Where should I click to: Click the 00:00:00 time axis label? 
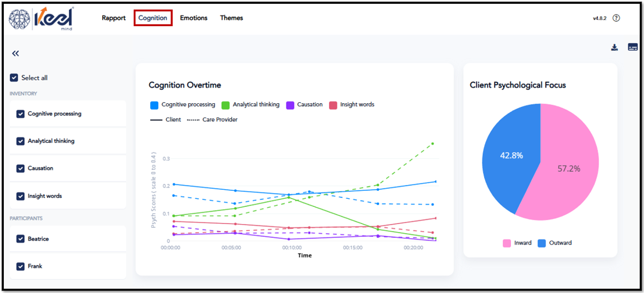171,248
